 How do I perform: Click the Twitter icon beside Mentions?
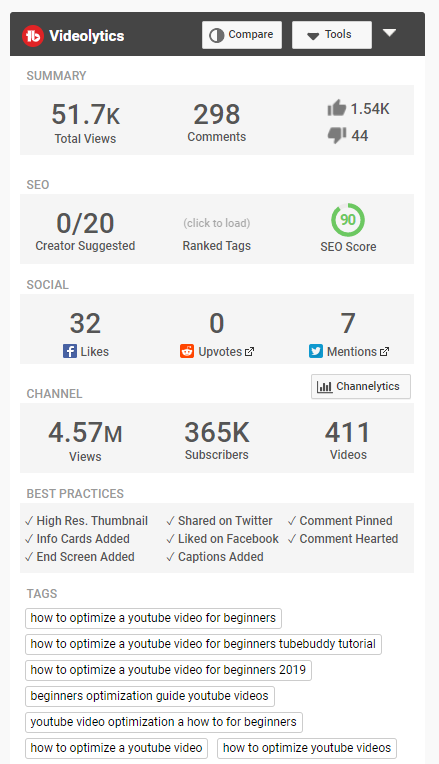(316, 351)
